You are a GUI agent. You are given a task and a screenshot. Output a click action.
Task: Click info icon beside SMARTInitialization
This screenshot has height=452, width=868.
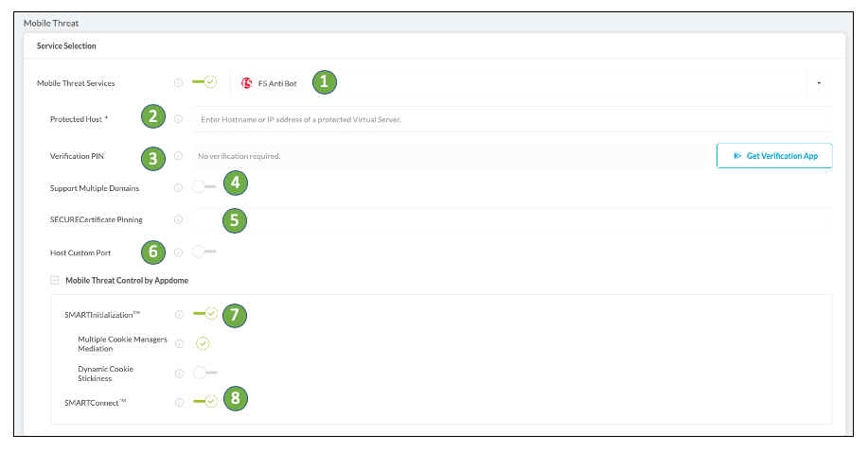point(178,314)
